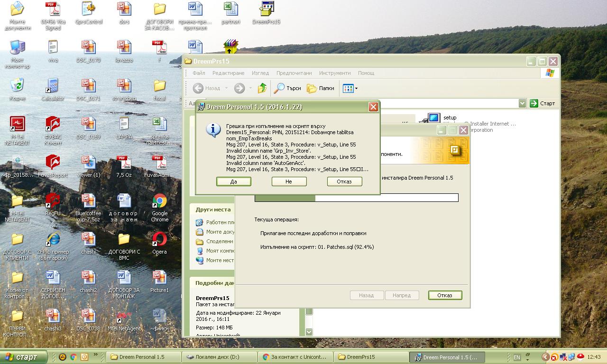Screen dimensions: 607x364
Task: Switch to Локален диск (D:) taskbar button
Action: point(220,357)
